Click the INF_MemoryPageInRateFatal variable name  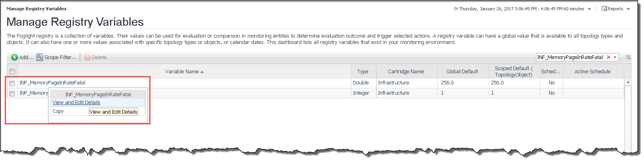[52, 83]
